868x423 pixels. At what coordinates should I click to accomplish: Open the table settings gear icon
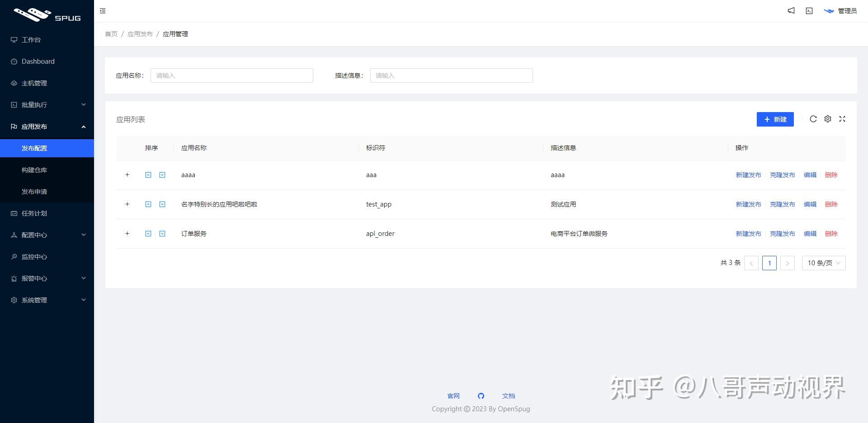click(828, 119)
